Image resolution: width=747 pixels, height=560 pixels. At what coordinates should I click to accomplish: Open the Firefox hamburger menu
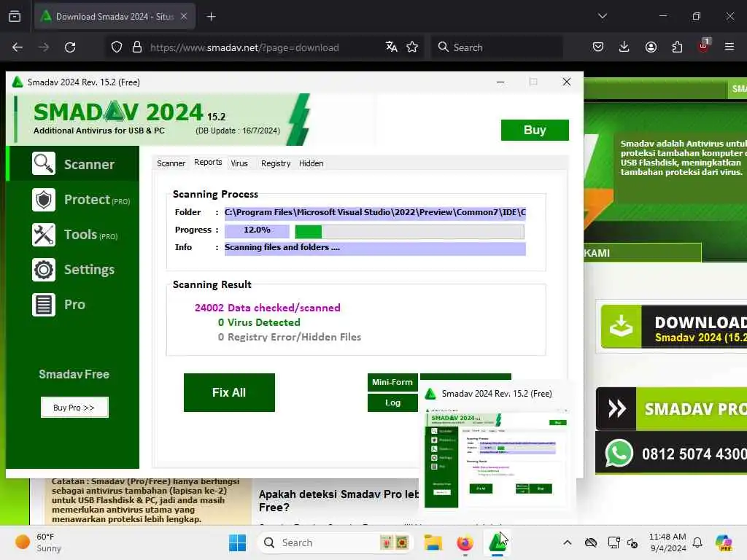(x=729, y=47)
